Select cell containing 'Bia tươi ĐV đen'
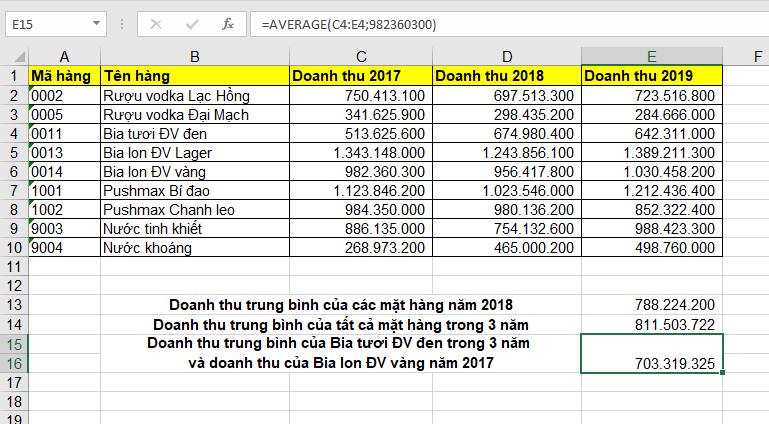The width and height of the screenshot is (769, 424). pos(194,133)
